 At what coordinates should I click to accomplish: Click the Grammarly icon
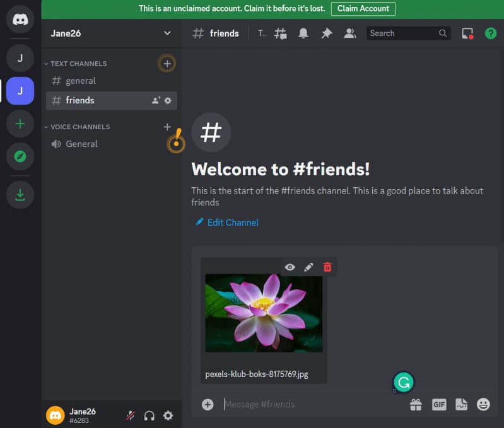click(404, 382)
